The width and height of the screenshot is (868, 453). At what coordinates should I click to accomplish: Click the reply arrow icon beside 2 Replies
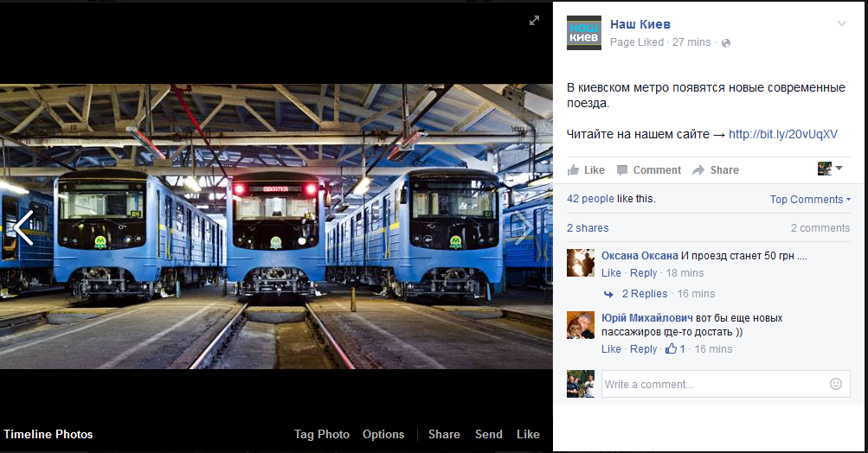(608, 294)
